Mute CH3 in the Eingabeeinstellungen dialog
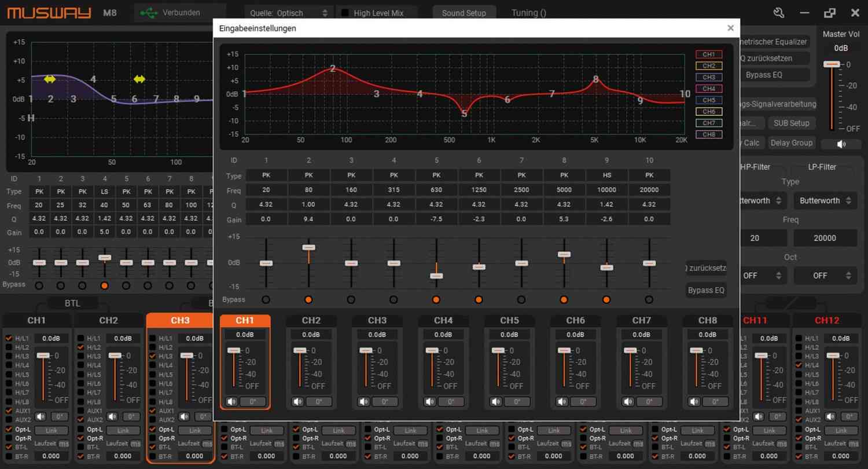Screen dimensions: 868x469 [363, 401]
